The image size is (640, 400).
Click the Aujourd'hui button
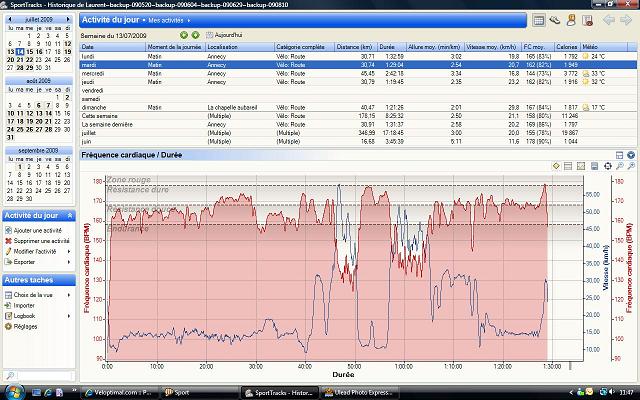224,36
